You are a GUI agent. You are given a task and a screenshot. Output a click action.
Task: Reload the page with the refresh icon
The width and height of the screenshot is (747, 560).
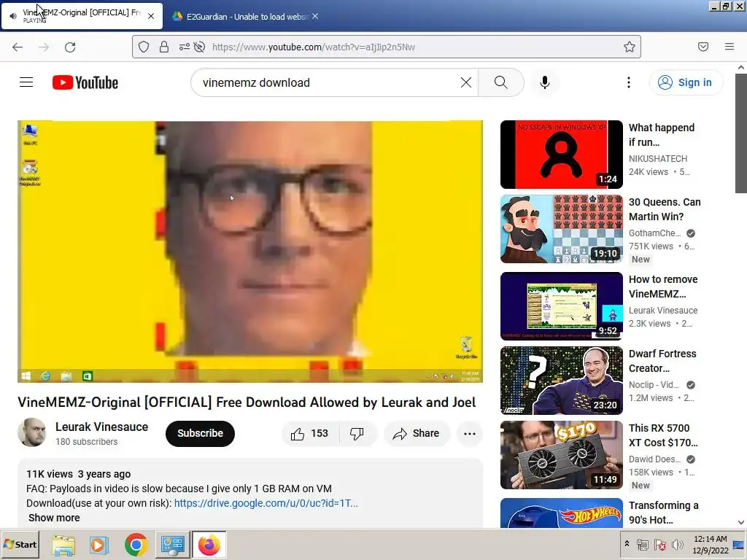click(70, 47)
